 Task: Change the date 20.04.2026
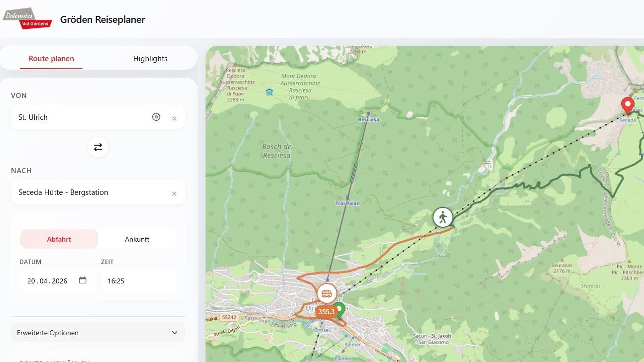pyautogui.click(x=57, y=281)
